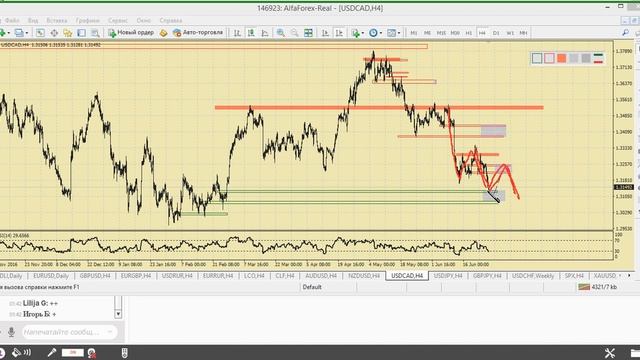Screen dimensions: 640x360
Task: Pick the solid orange swatch on chart
Action: (562, 58)
